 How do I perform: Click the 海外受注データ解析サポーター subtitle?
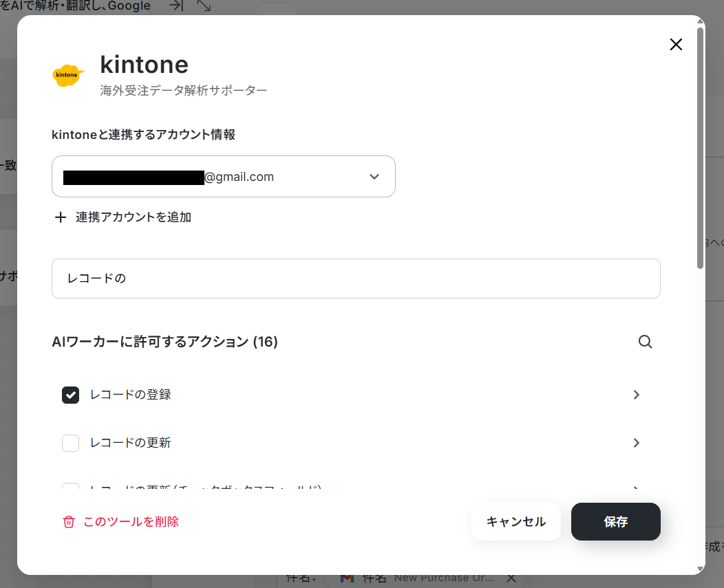(184, 91)
